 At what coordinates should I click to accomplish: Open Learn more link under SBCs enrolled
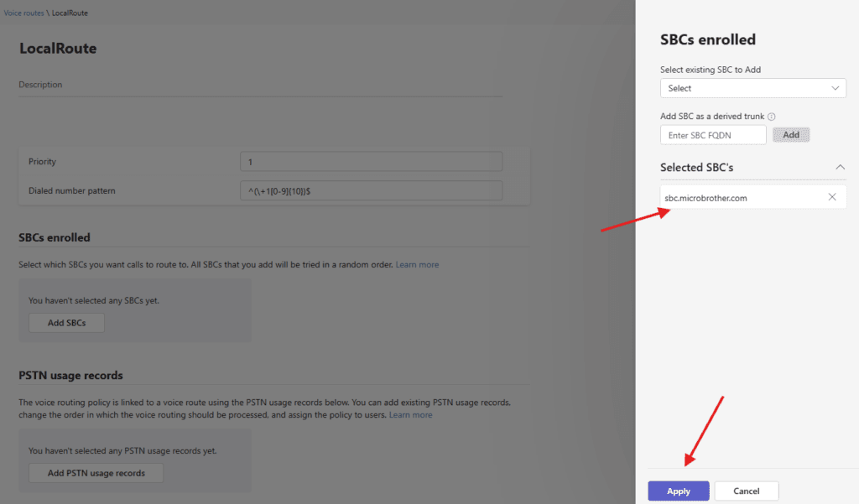tap(417, 265)
